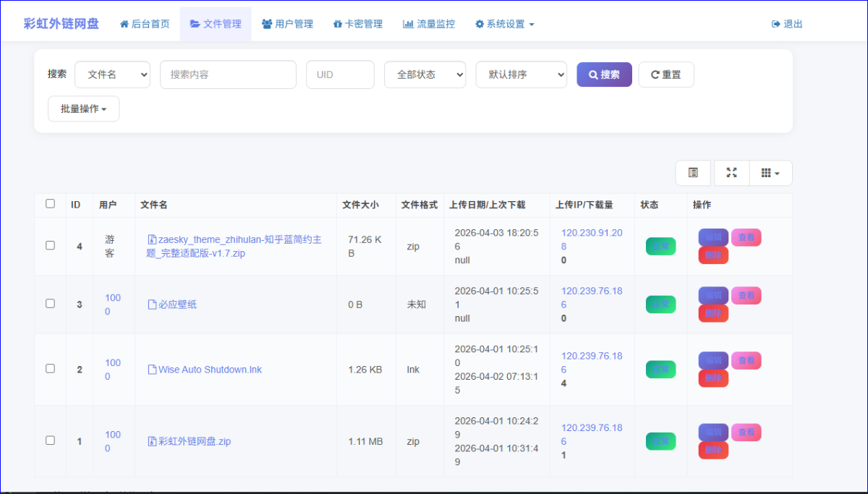Go to 流量监控 traffic monitoring
868x494 pixels.
pos(429,24)
